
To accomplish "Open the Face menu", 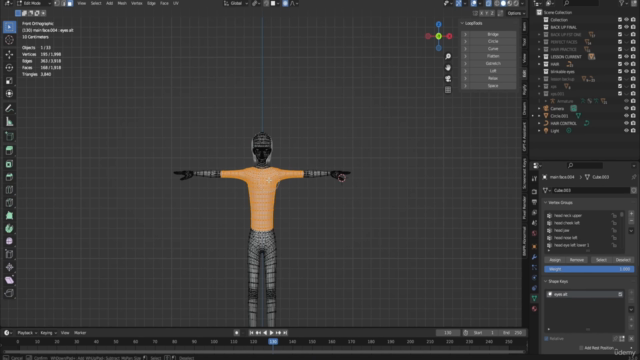I will point(164,3).
